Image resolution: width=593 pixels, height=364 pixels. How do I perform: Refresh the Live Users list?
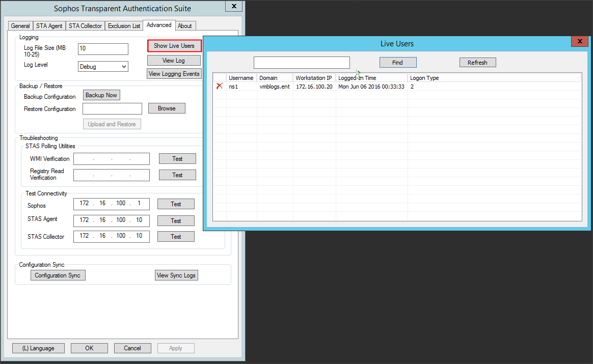(x=477, y=63)
